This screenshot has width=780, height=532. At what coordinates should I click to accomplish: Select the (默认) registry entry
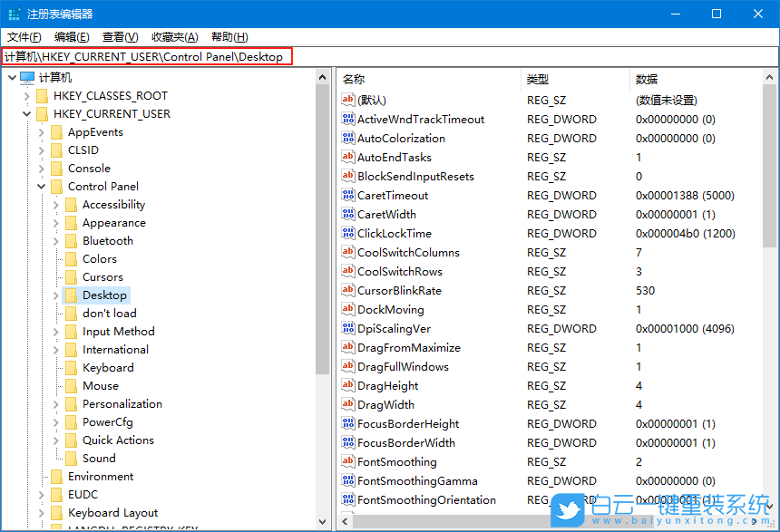click(375, 101)
